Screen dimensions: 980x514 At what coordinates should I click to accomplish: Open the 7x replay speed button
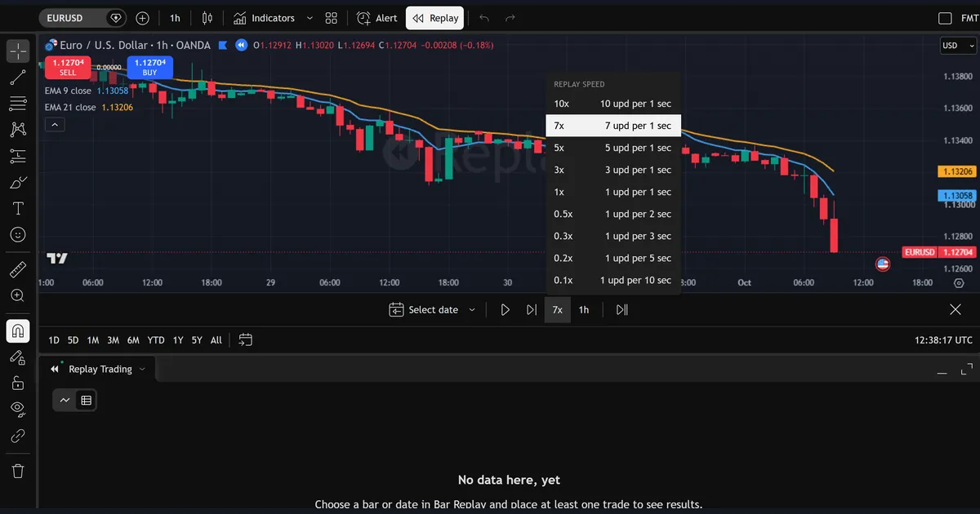(557, 310)
